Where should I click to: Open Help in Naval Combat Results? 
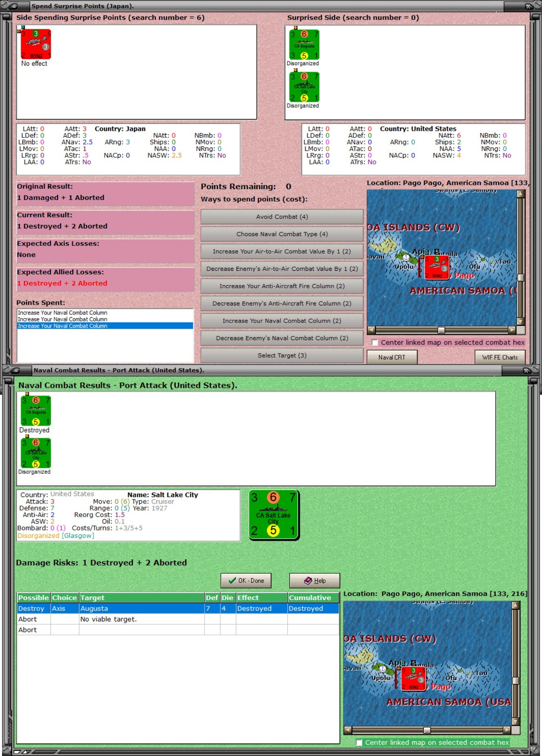pos(315,581)
